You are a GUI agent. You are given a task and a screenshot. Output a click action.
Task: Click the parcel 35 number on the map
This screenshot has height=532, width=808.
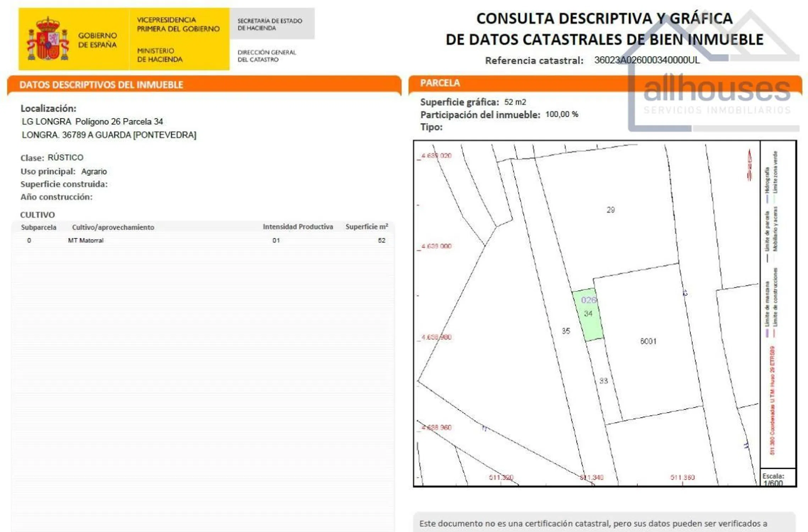click(566, 331)
